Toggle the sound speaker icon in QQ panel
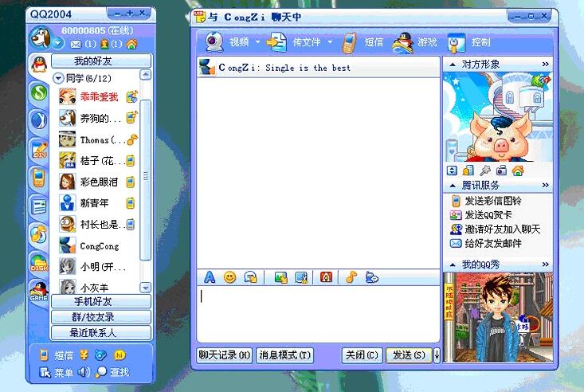This screenshot has width=584, height=392. pyautogui.click(x=84, y=371)
